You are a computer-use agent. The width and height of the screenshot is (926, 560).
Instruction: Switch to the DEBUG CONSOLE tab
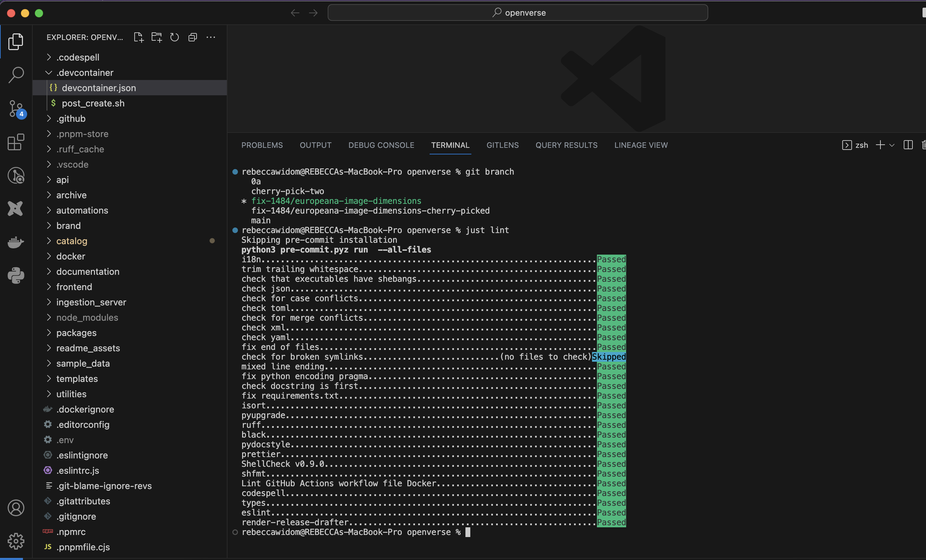pos(381,145)
